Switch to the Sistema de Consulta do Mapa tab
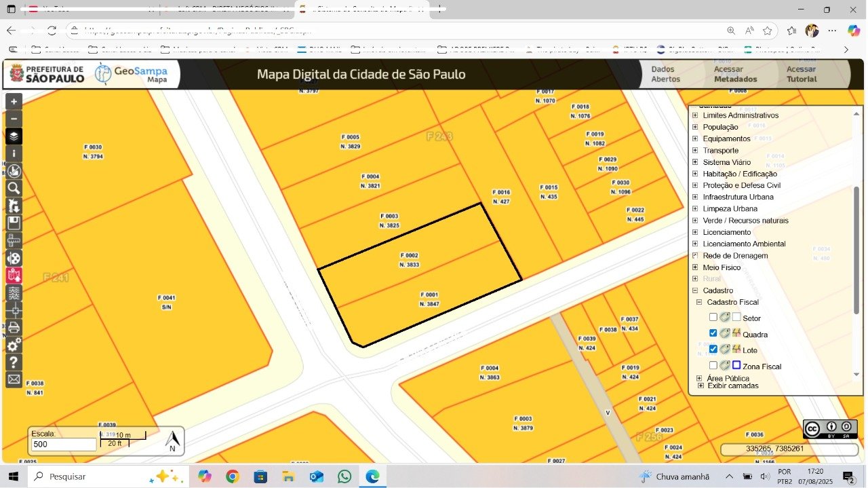This screenshot has width=868, height=488. [361, 10]
